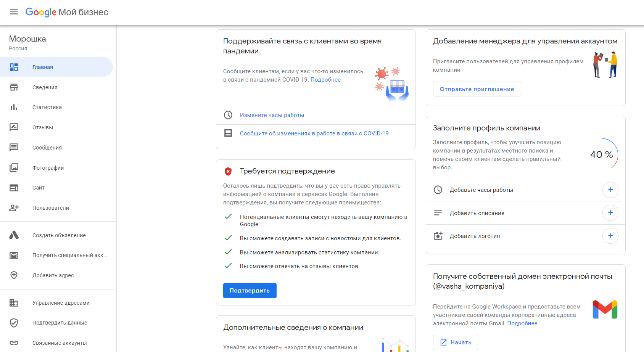This screenshot has width=644, height=352.
Task: Click the camera icon by Добавить логотип
Action: click(438, 236)
